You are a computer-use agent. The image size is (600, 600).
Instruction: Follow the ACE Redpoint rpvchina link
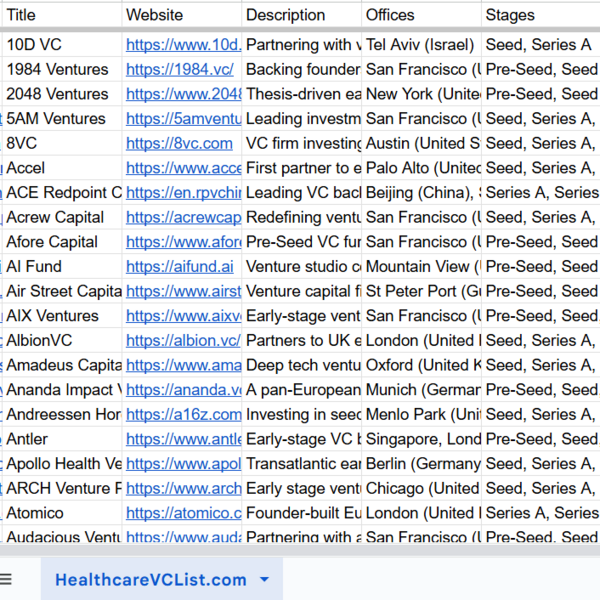(x=184, y=193)
